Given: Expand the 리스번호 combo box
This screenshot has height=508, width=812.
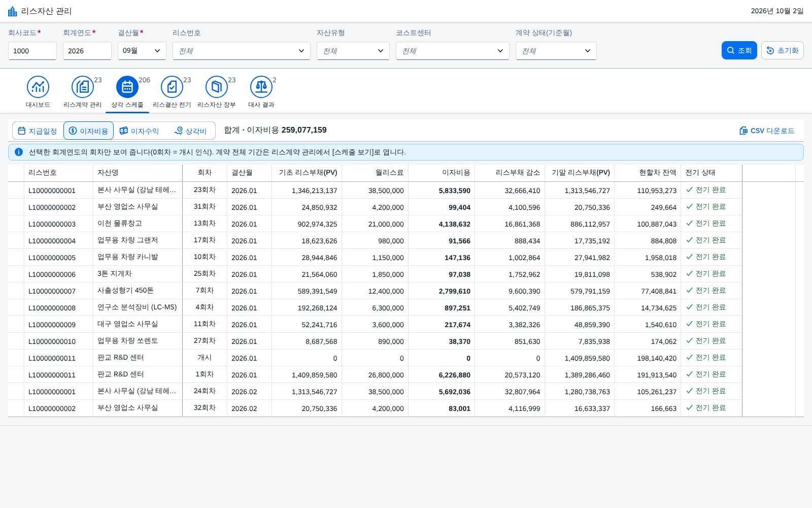Looking at the screenshot, I should pyautogui.click(x=242, y=51).
